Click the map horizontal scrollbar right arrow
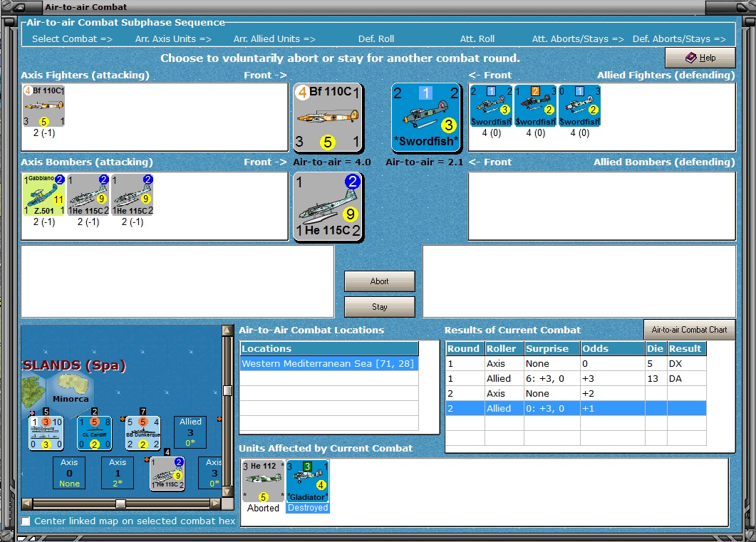The width and height of the screenshot is (756, 542). pos(215,504)
